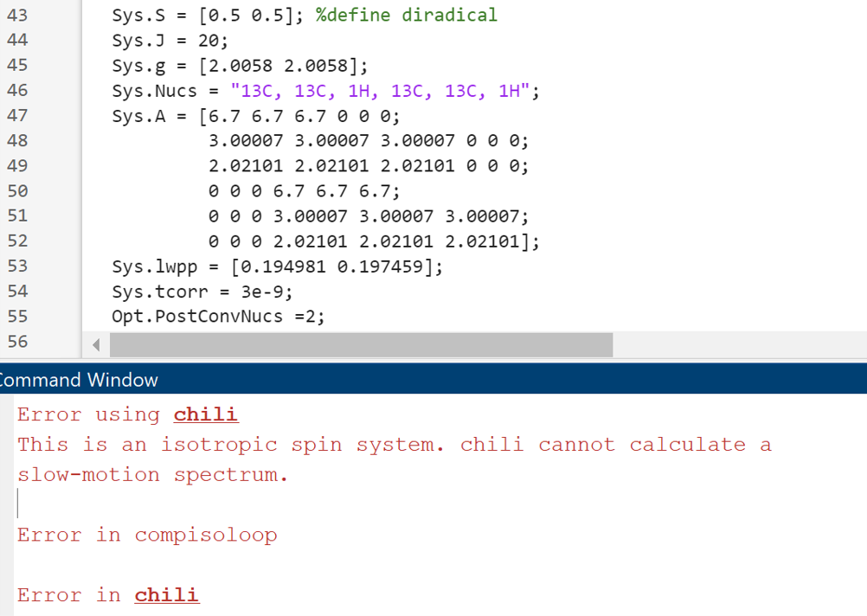Click the 'Sys.g = [2.0058 2.0058];' line
Viewport: 867px width, 616px height.
pos(240,66)
